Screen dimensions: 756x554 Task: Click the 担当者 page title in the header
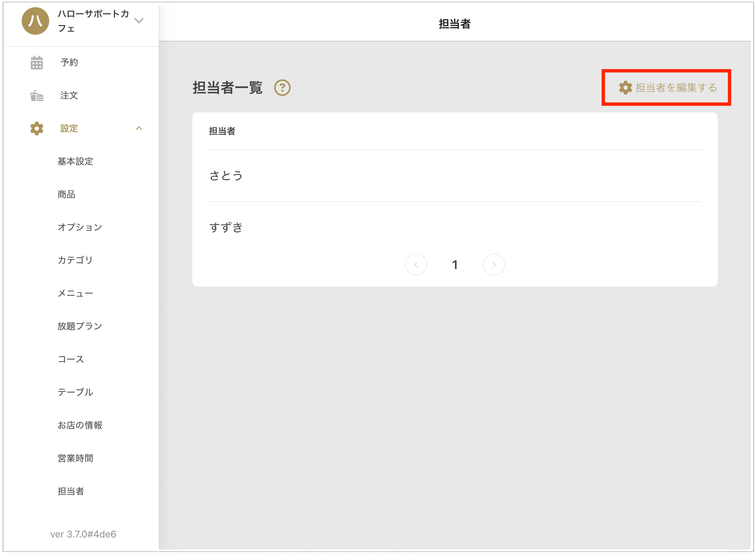pos(455,24)
